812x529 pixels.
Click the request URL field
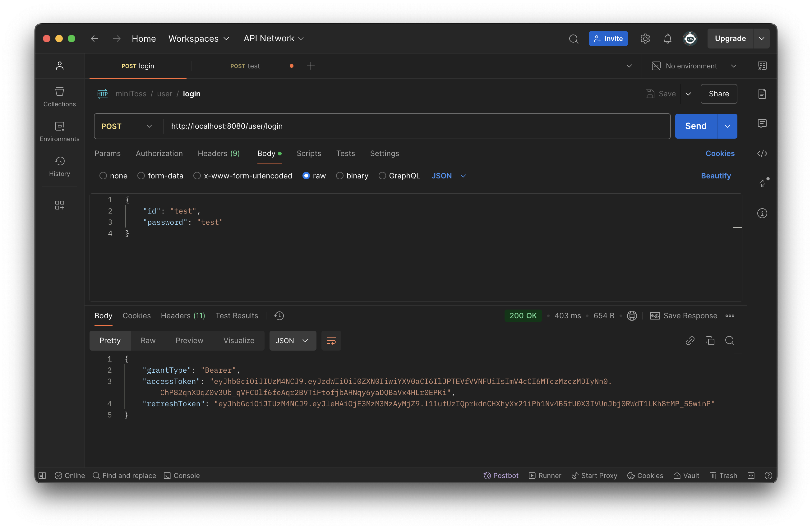click(416, 126)
